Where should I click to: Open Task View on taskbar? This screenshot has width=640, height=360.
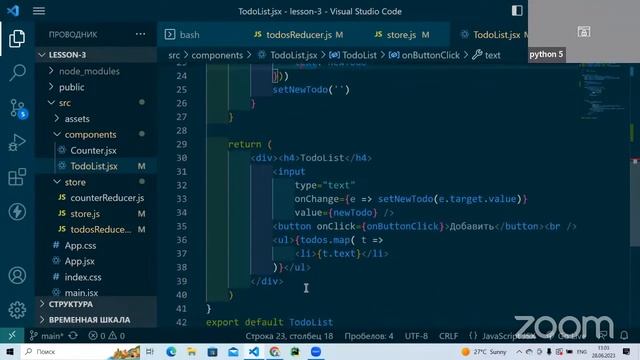150,351
